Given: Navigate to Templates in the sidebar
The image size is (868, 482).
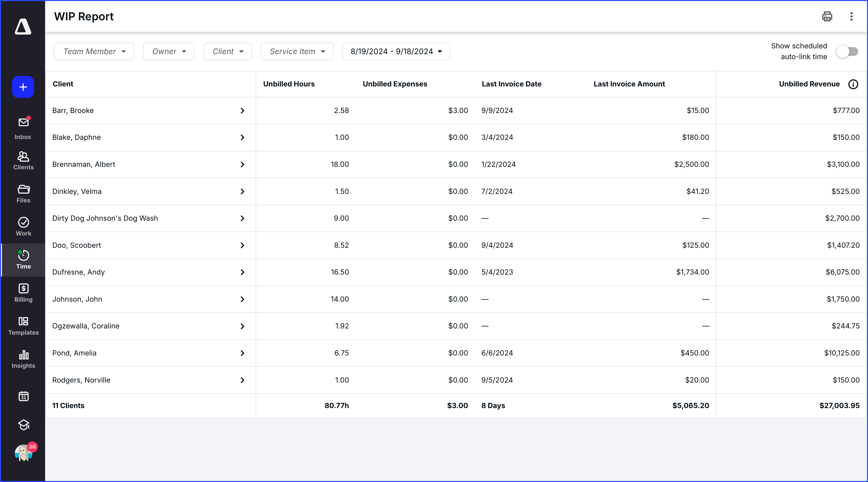Looking at the screenshot, I should coord(23,326).
